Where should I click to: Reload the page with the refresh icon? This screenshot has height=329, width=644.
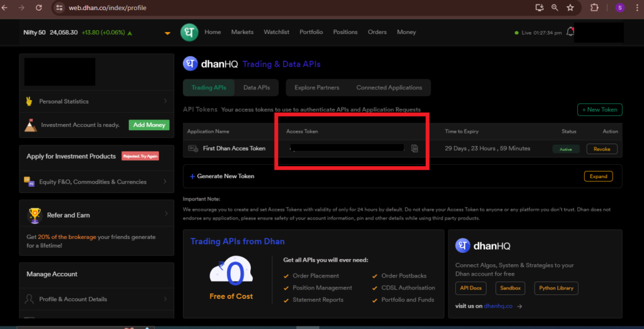click(x=38, y=8)
